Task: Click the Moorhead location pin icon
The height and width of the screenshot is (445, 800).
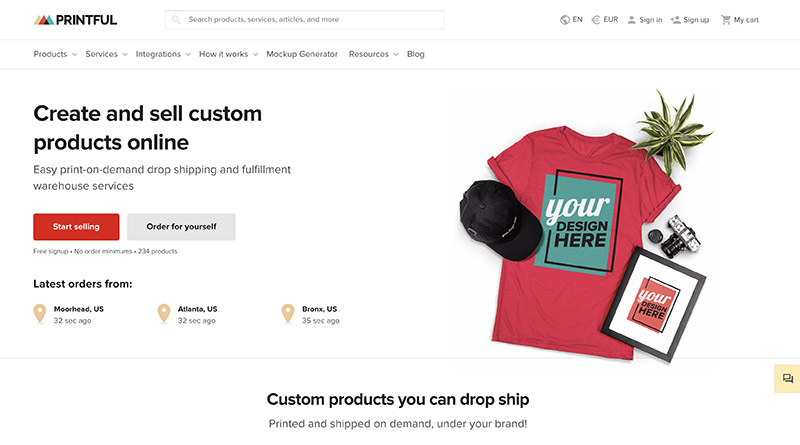Action: click(40, 314)
